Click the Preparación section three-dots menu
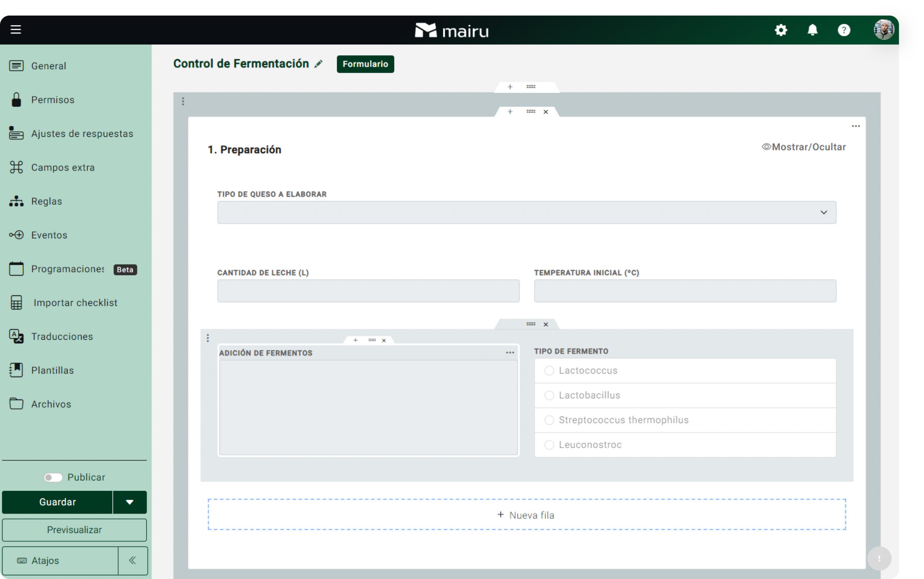The image size is (924, 579). (855, 126)
